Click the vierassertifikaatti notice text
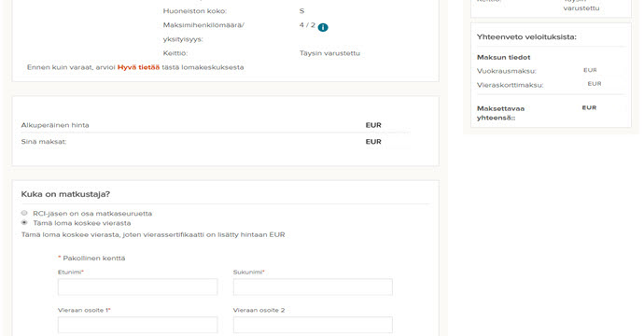Screen dimensions: 644x336 pyautogui.click(x=153, y=235)
